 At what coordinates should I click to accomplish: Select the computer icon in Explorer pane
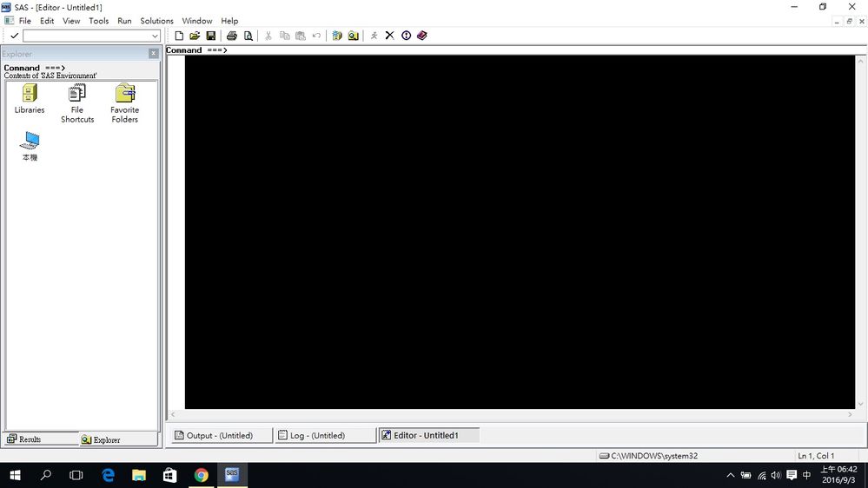30,146
